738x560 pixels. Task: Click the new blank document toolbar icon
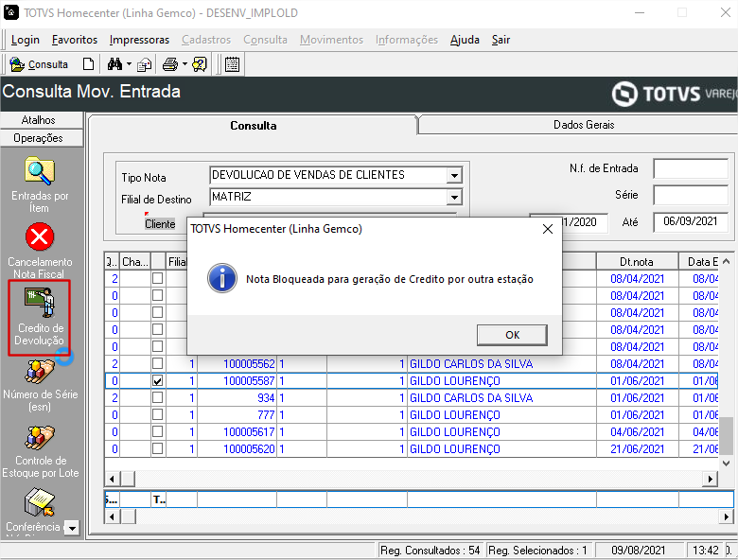(88, 64)
